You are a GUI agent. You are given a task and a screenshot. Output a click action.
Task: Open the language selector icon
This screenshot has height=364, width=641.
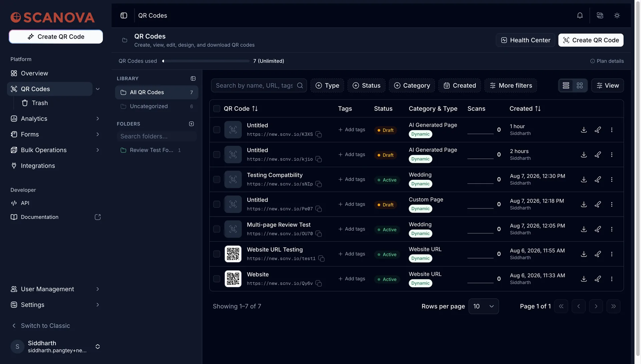(600, 16)
